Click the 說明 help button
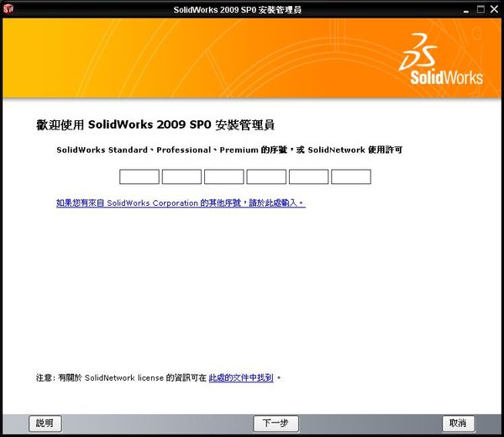The height and width of the screenshot is (437, 504). coord(45,424)
